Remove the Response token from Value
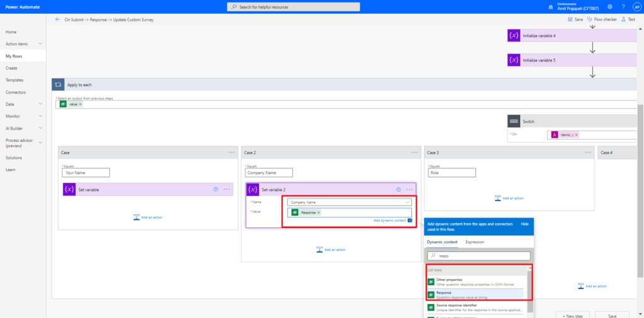The image size is (644, 318). pyautogui.click(x=319, y=212)
